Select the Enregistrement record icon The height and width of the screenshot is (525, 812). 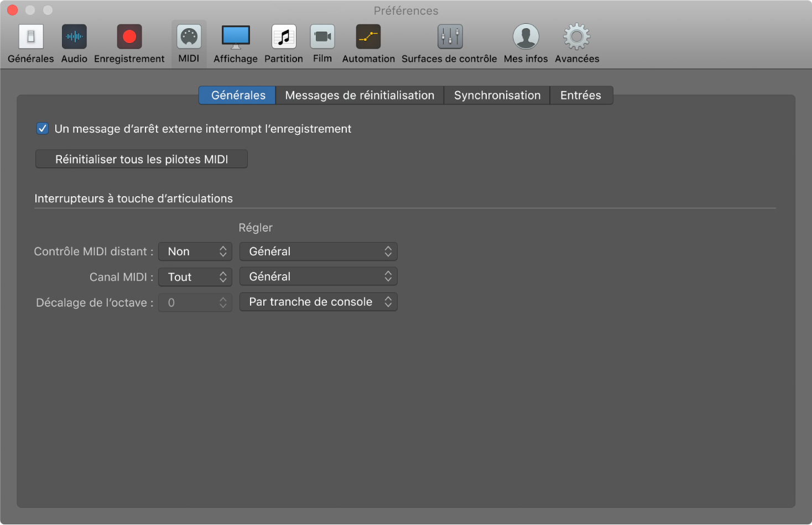coord(129,38)
